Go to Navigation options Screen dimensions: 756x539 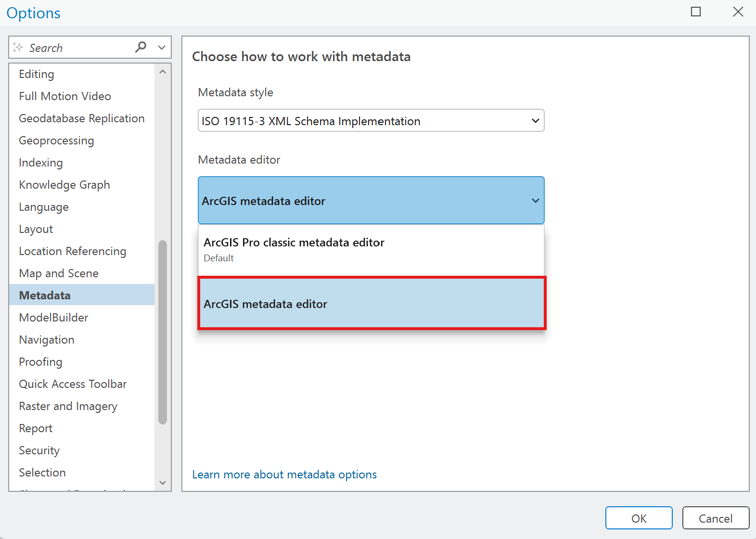coord(82,340)
